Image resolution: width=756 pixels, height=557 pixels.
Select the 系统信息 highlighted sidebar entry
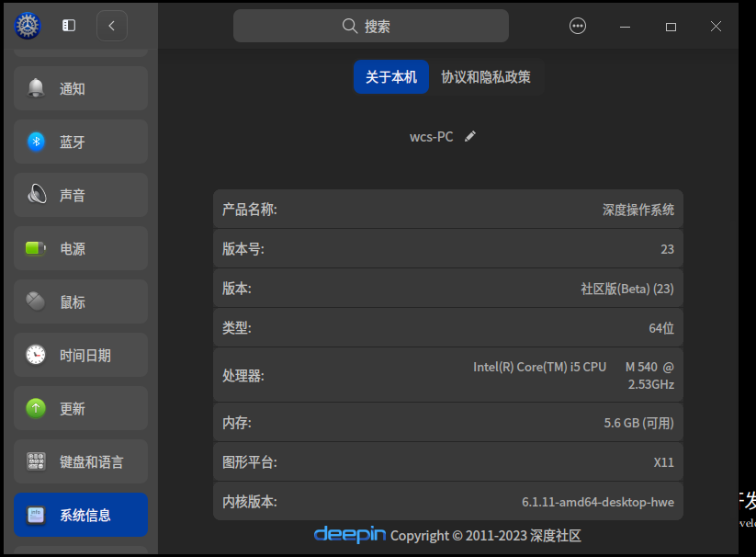(80, 516)
